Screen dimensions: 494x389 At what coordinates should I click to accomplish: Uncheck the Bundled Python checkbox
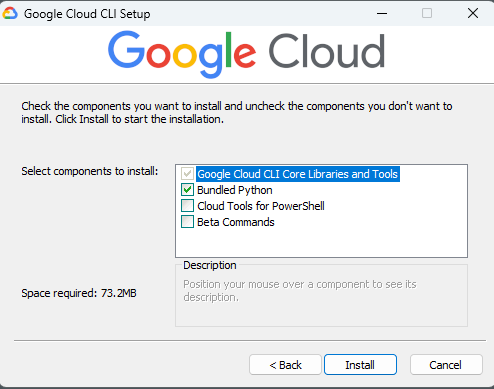[187, 190]
